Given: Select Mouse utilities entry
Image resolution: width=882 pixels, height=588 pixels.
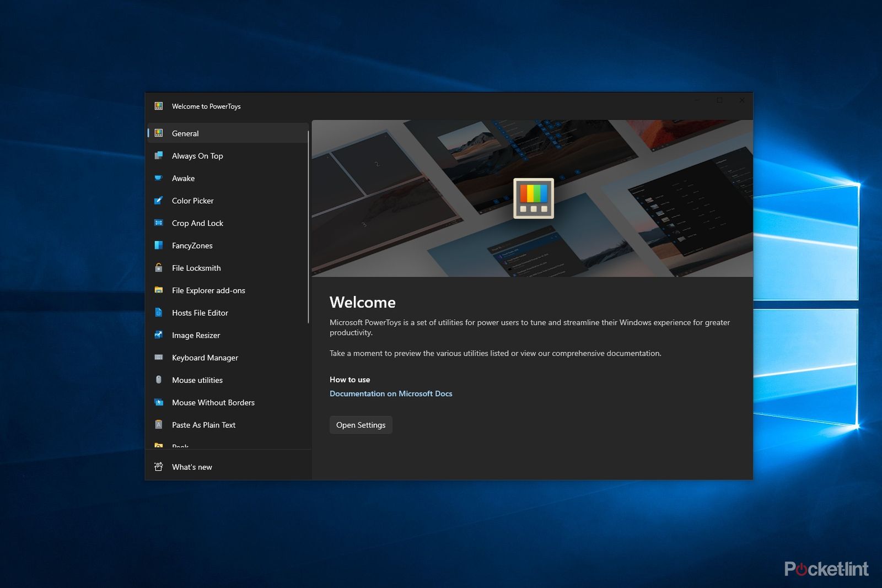Looking at the screenshot, I should click(227, 380).
